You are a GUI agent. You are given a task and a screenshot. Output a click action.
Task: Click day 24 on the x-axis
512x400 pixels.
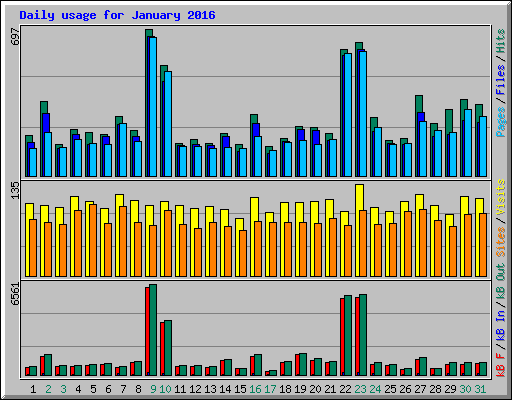pyautogui.click(x=375, y=389)
